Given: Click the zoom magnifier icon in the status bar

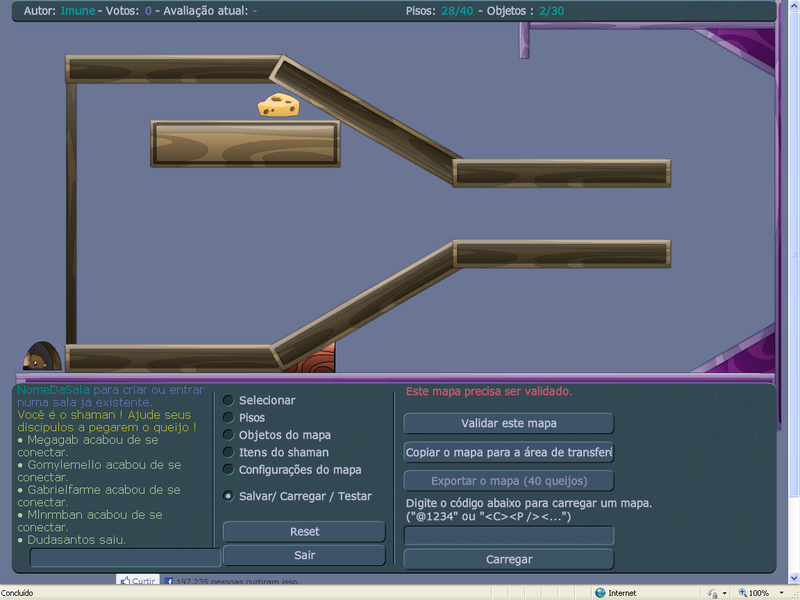Looking at the screenshot, I should [x=742, y=591].
